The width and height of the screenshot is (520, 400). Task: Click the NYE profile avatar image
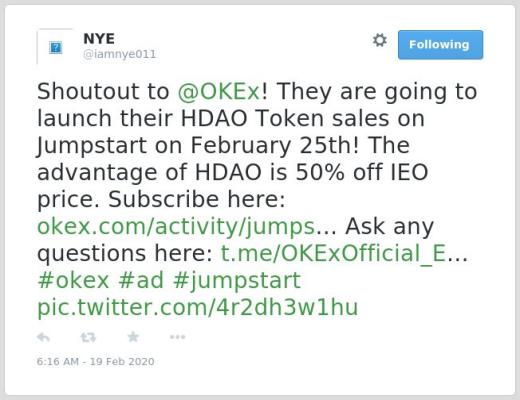[x=55, y=47]
